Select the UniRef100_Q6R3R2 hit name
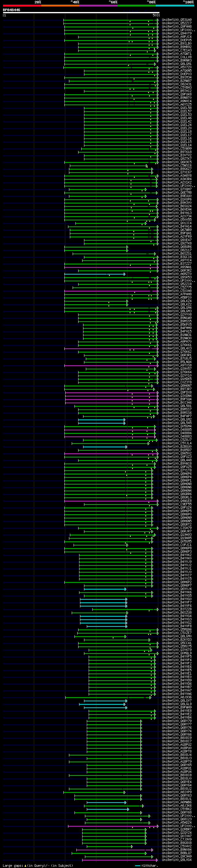Viewport: 197px width, 868px height. tap(177, 271)
